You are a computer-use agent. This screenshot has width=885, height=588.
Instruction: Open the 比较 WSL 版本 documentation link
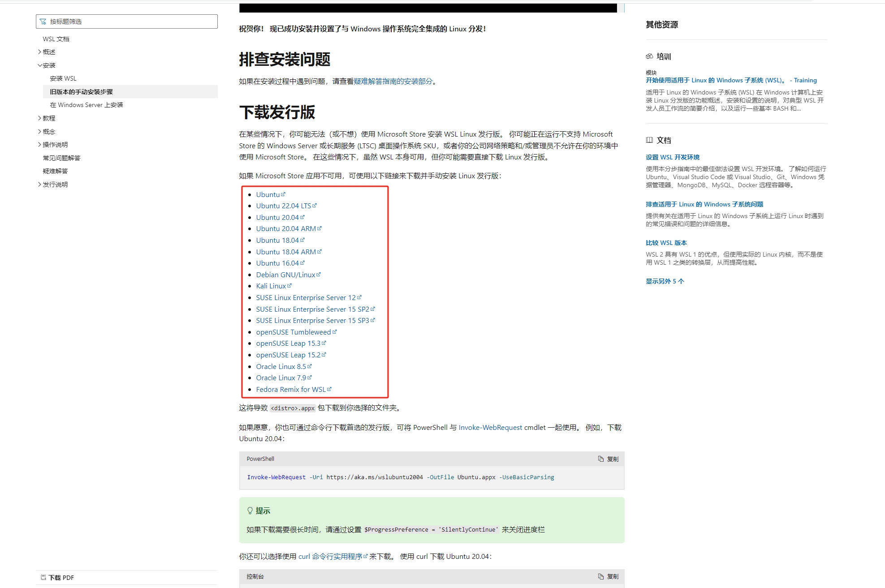tap(666, 242)
